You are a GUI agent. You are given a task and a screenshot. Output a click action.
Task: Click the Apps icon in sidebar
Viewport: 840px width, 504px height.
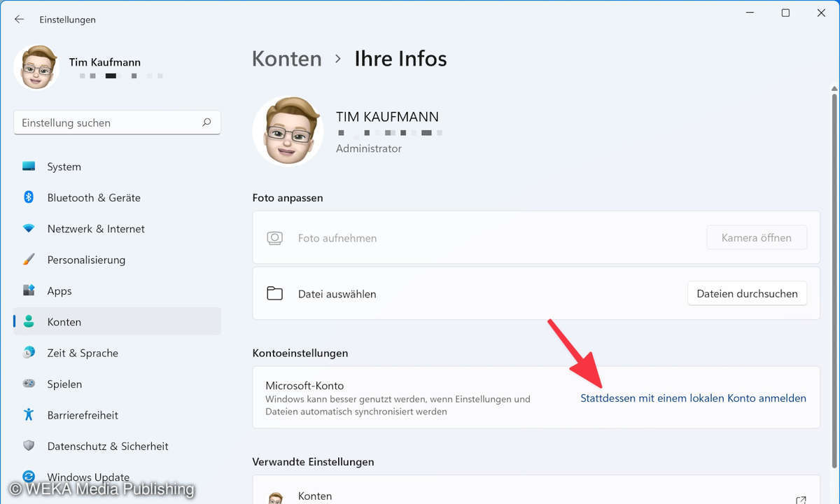(x=29, y=290)
